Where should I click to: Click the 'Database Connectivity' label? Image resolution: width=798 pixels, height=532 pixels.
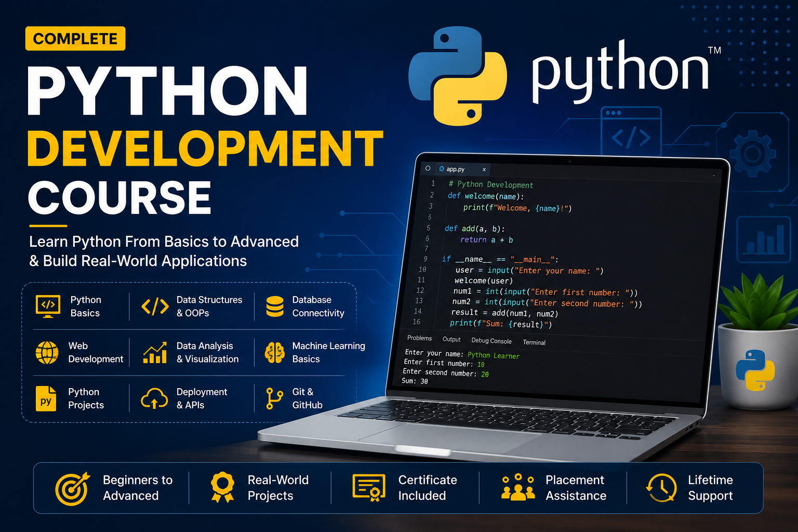pos(318,307)
